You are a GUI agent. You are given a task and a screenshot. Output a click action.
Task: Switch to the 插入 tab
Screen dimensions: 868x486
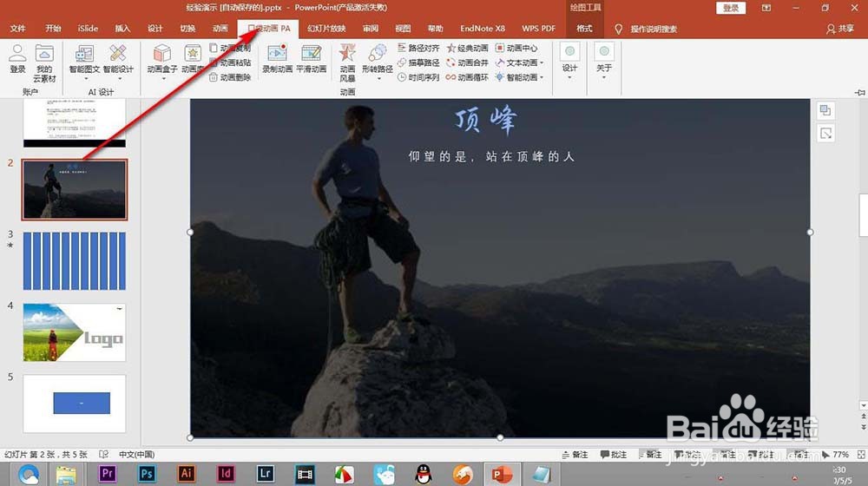coord(122,29)
